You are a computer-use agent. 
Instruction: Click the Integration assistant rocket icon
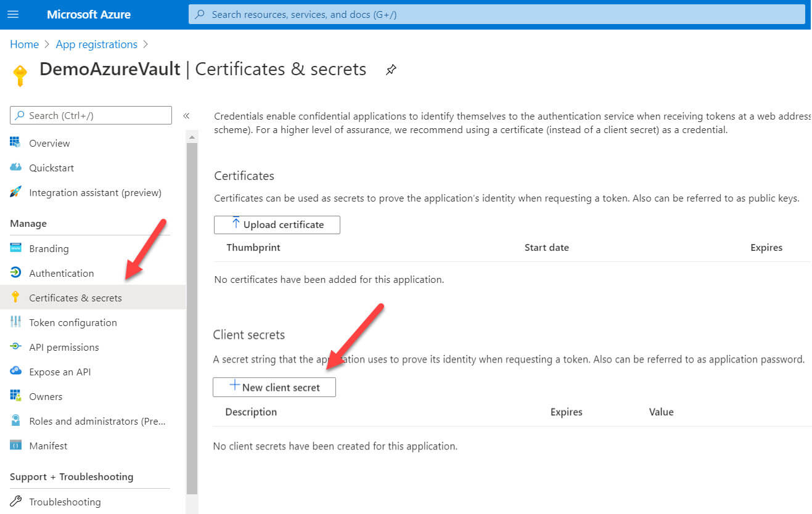pyautogui.click(x=15, y=192)
